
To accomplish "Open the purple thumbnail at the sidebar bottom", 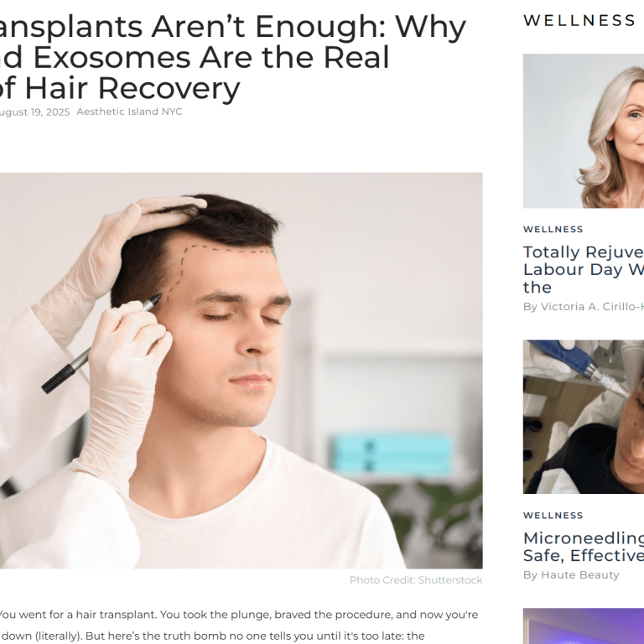I will [584, 626].
